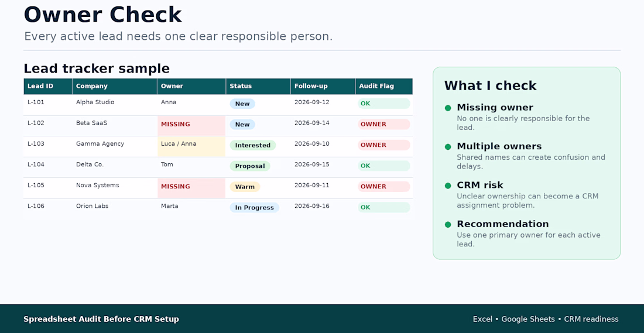Click the "Owner" column header

click(x=191, y=86)
